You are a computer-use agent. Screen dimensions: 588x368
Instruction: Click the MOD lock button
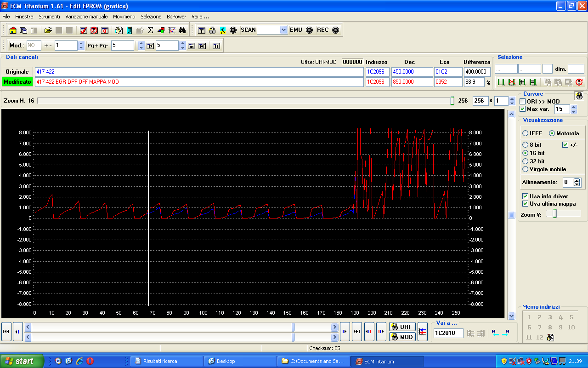402,337
